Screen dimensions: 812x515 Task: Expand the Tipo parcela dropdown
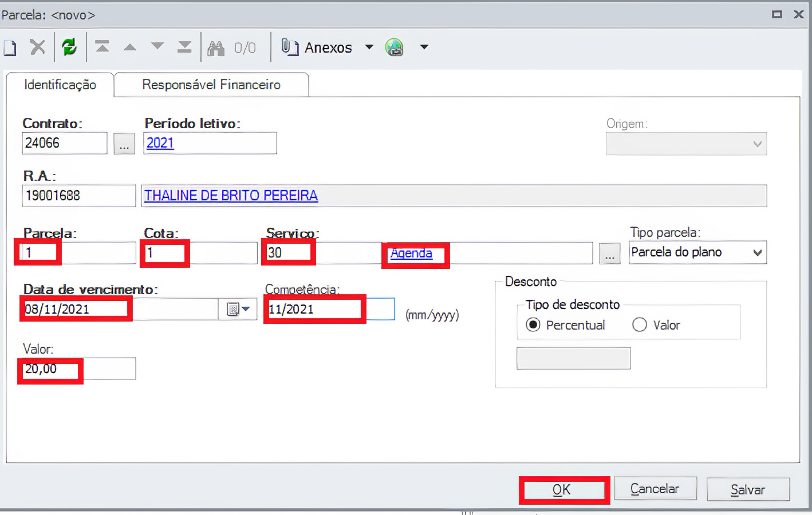tap(757, 252)
